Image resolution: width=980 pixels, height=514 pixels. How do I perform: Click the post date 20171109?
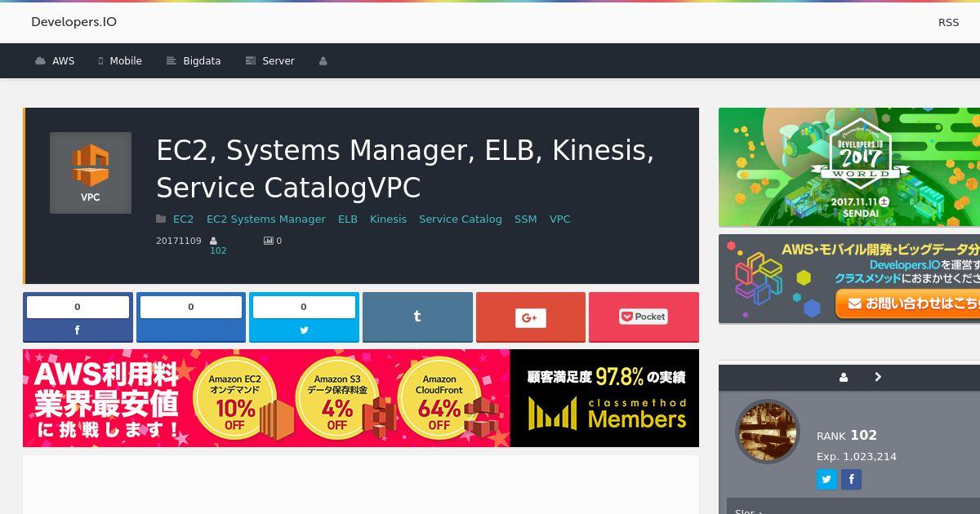[179, 241]
